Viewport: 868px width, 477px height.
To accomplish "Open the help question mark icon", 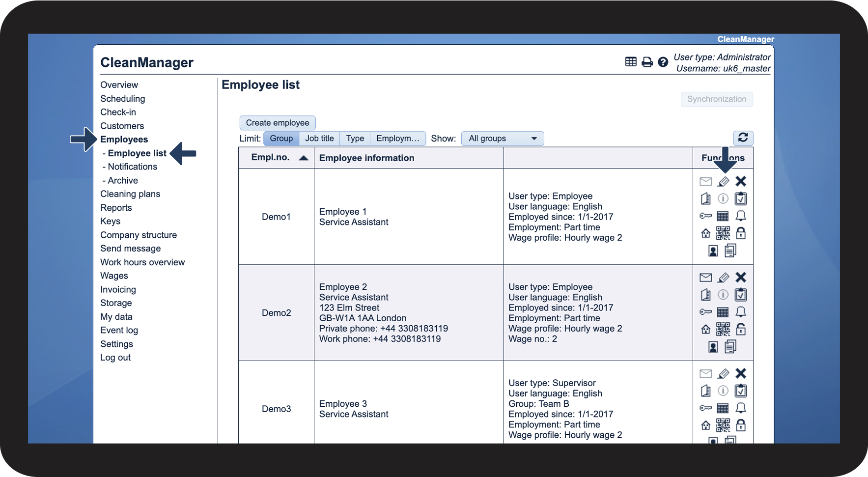I will (x=663, y=62).
